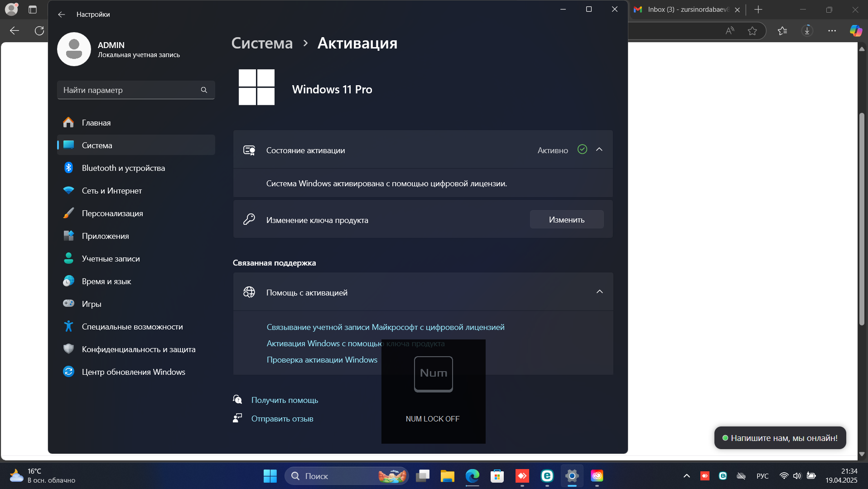This screenshot has height=489, width=868.
Task: Open Игры settings
Action: (136, 304)
